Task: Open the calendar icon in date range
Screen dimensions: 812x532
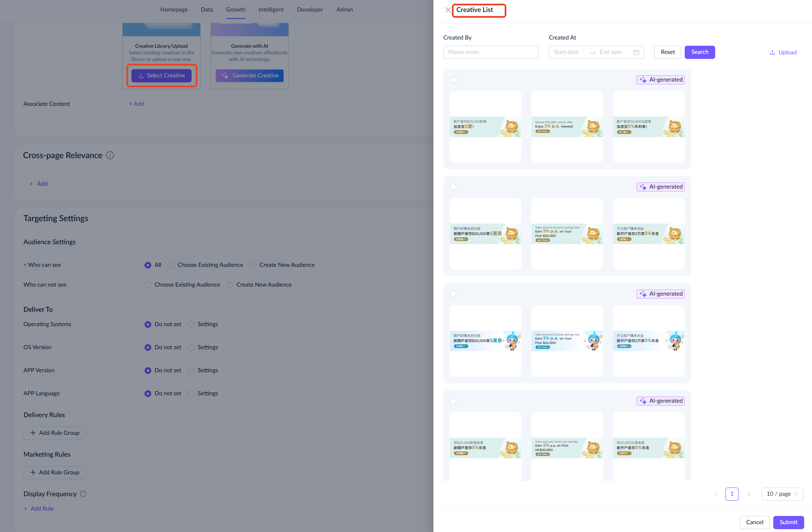Action: point(636,52)
